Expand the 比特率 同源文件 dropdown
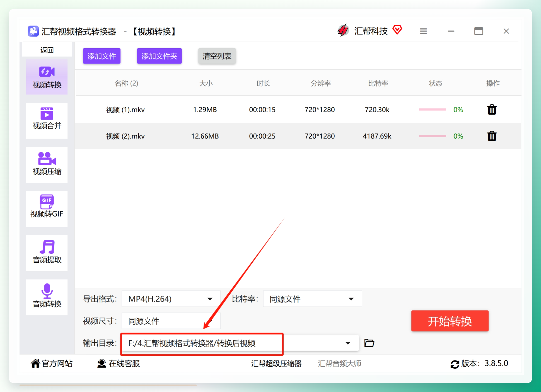Image resolution: width=541 pixels, height=392 pixels. click(312, 299)
